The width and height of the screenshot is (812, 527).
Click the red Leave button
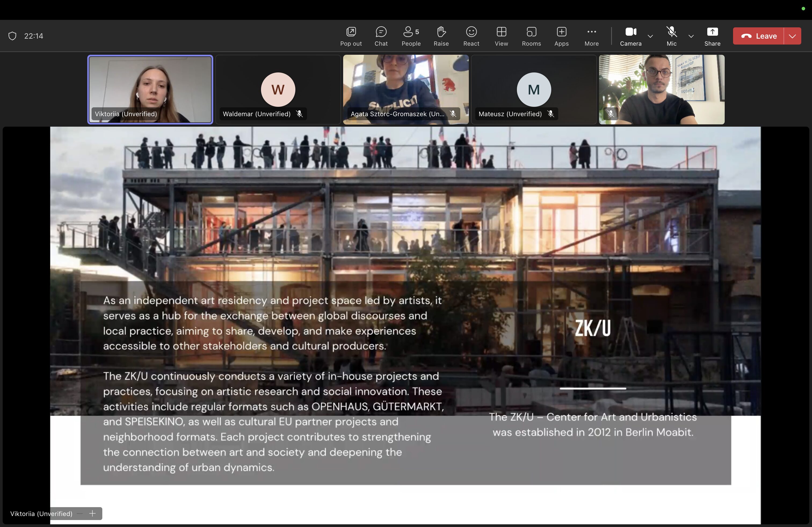point(758,36)
